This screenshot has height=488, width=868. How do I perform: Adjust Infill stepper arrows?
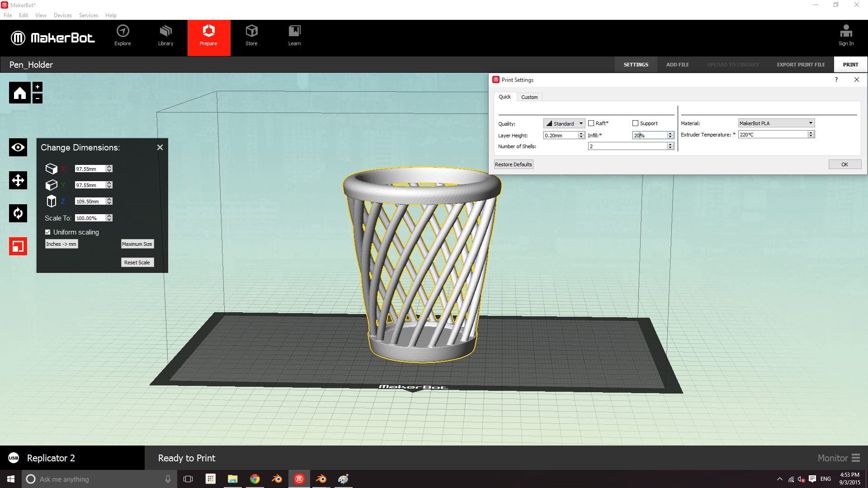pos(670,135)
